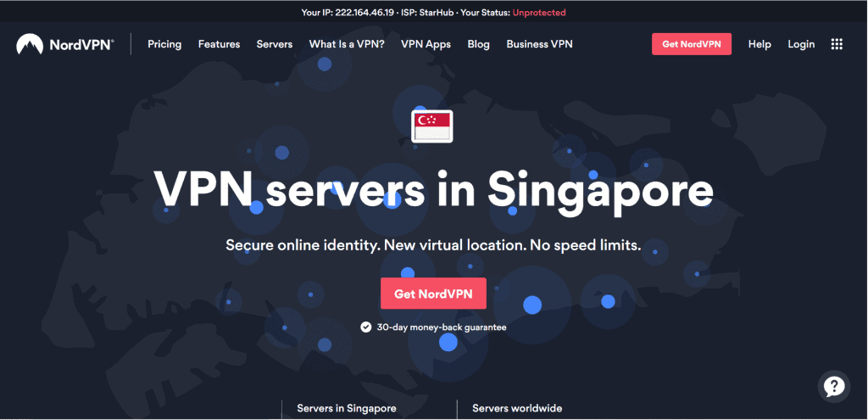Go to the Servers page

pos(275,44)
